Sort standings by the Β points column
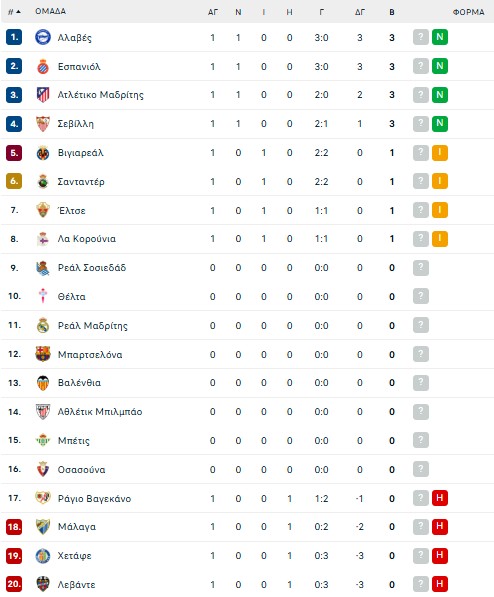The image size is (494, 597). point(392,12)
